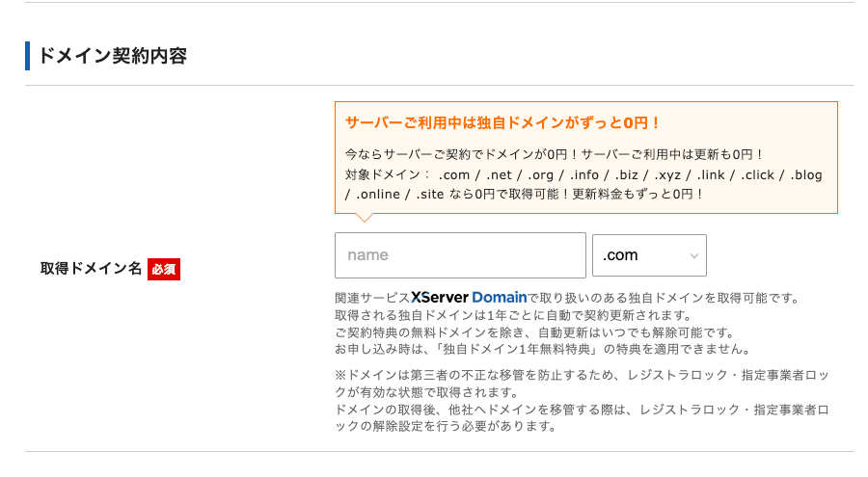Click the name placeholder text in the field
Viewport: 868px width, 477px height.
[x=367, y=255]
